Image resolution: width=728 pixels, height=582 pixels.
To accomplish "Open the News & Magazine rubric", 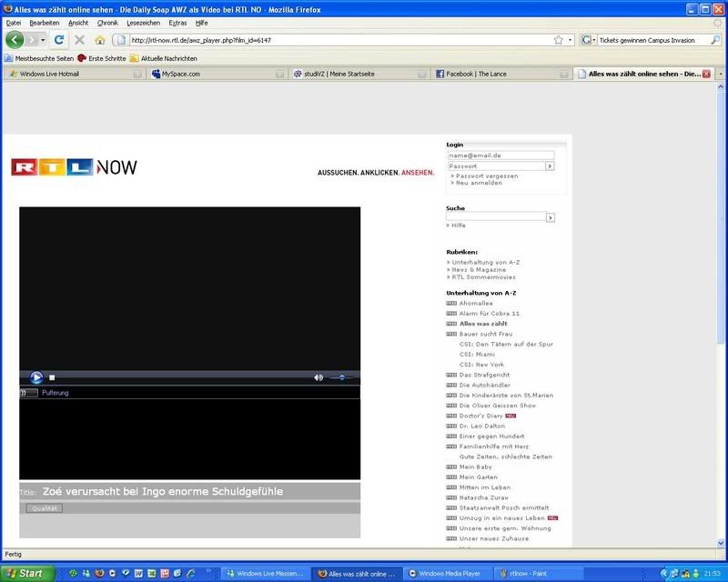I will click(x=479, y=270).
